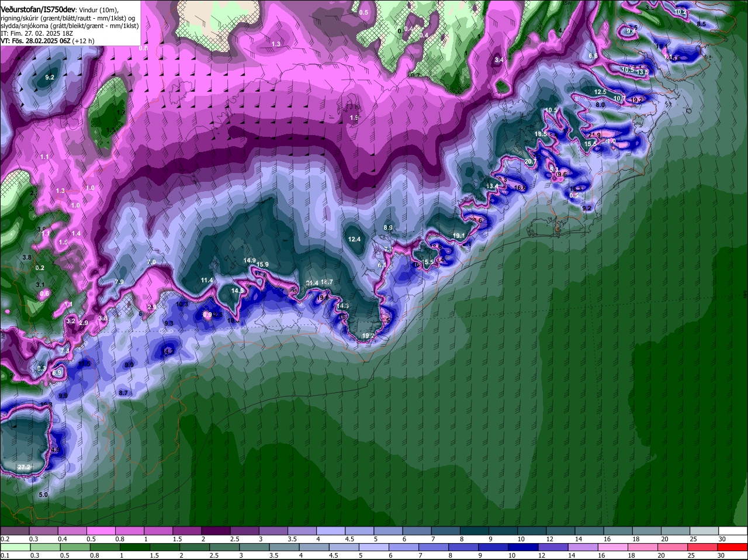The width and height of the screenshot is (748, 560).
Task: Click the 7.9 value on the map
Action: pos(119,282)
